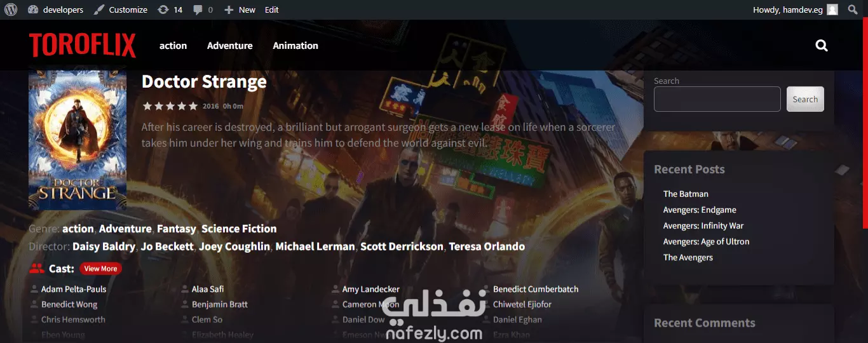Click the red Cast people icon
This screenshot has height=343, width=868.
coord(36,269)
